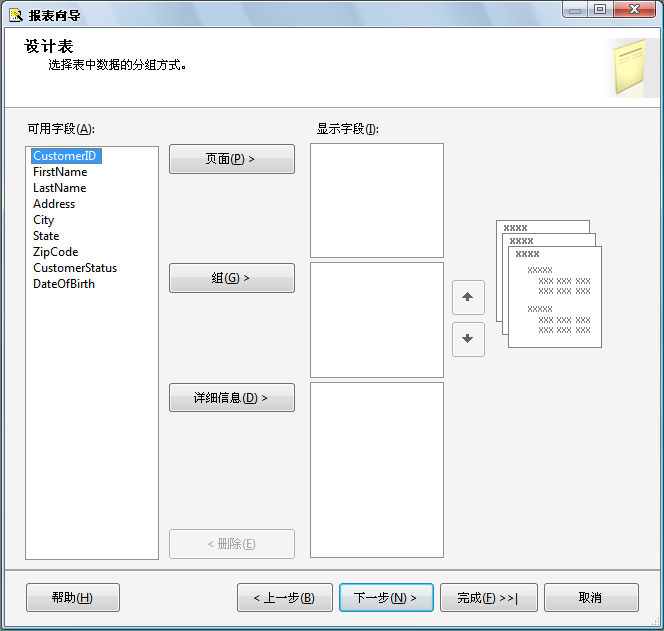664x631 pixels.
Task: Click the report wizard title bar icon
Action: [16, 15]
